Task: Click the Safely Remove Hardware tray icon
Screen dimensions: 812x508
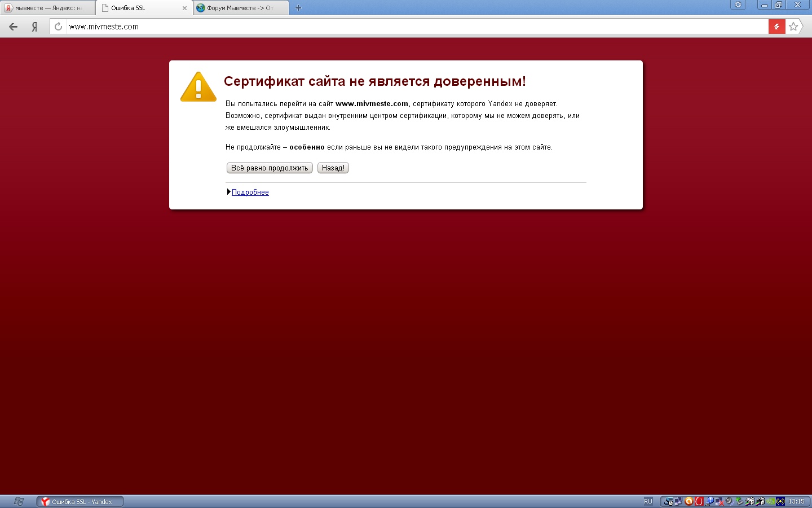Action: [739, 501]
